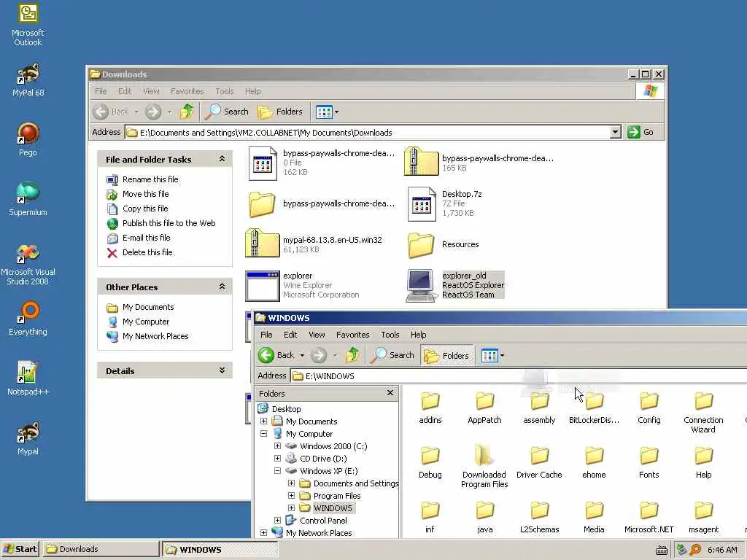Expand Windows 2000 (C:) drive node
Screen dimensions: 747x560
pyautogui.click(x=277, y=446)
